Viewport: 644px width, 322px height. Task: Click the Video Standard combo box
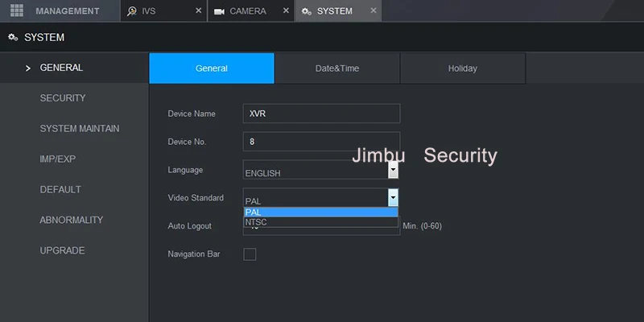pos(320,197)
